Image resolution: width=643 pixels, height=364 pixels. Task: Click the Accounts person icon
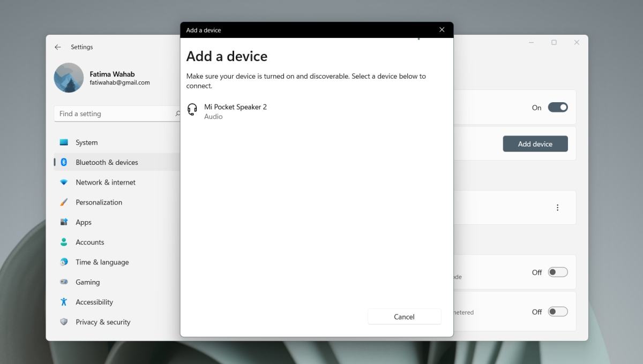tap(64, 242)
